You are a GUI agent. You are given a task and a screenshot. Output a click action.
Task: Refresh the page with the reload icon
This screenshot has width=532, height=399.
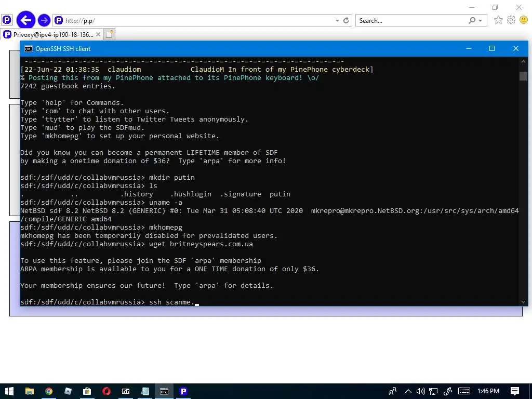point(346,21)
